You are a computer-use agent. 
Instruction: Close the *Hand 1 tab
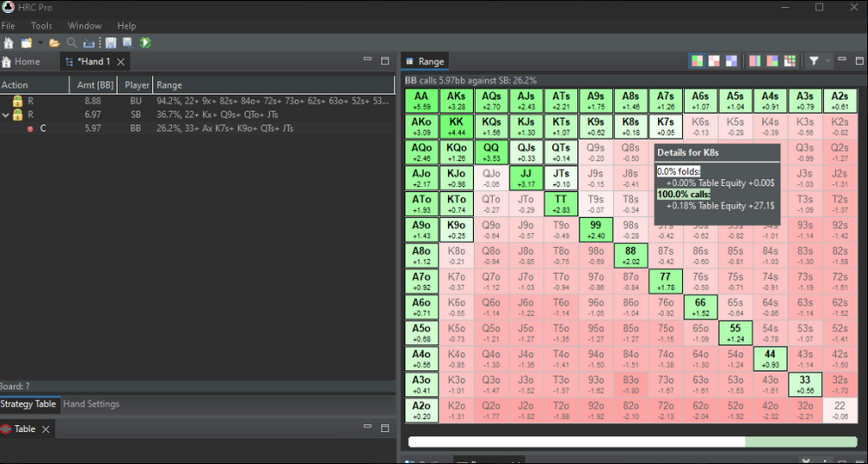pos(121,62)
